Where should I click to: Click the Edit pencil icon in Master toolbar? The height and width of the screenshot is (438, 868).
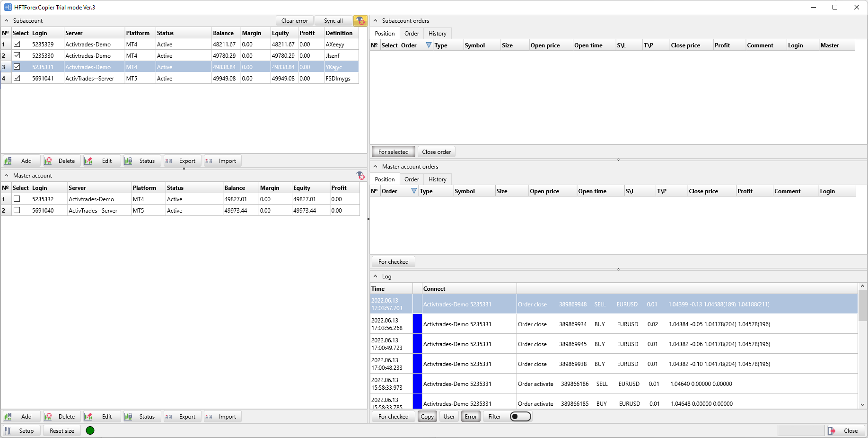pyautogui.click(x=88, y=416)
